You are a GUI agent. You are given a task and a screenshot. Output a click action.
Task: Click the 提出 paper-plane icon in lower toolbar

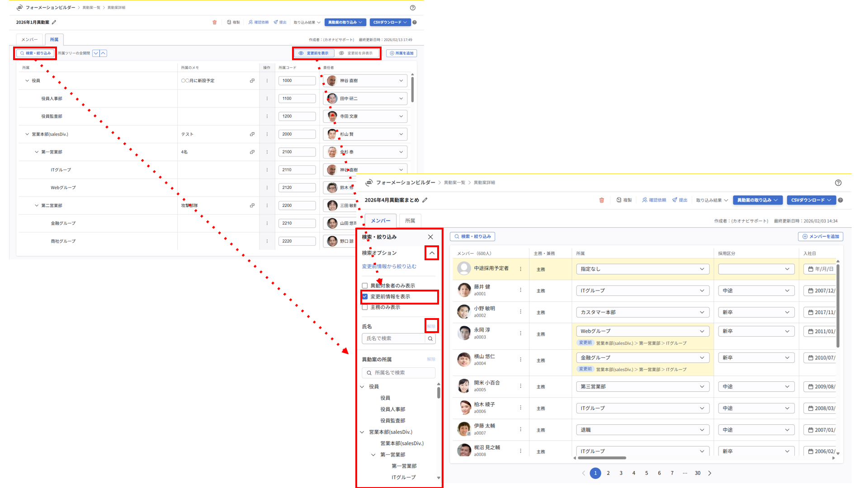coord(675,200)
